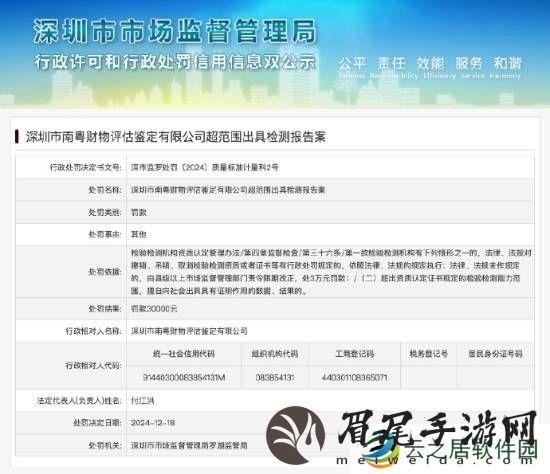Click the 处罚依据 legal basis paragraph
Viewport: 550px width, 474px height.
click(331, 272)
